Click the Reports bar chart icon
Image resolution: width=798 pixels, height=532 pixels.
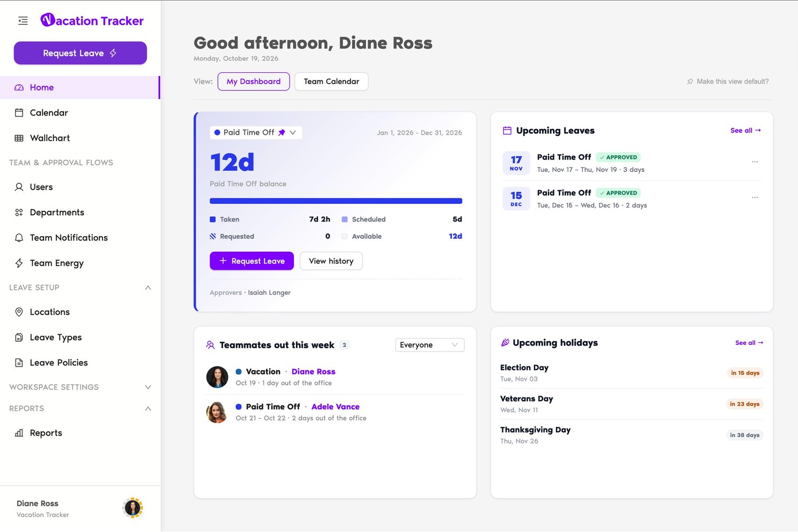click(19, 433)
